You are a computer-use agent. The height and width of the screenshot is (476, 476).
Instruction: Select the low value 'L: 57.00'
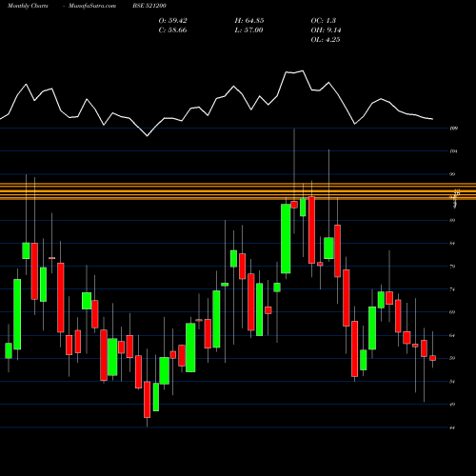pos(248,30)
